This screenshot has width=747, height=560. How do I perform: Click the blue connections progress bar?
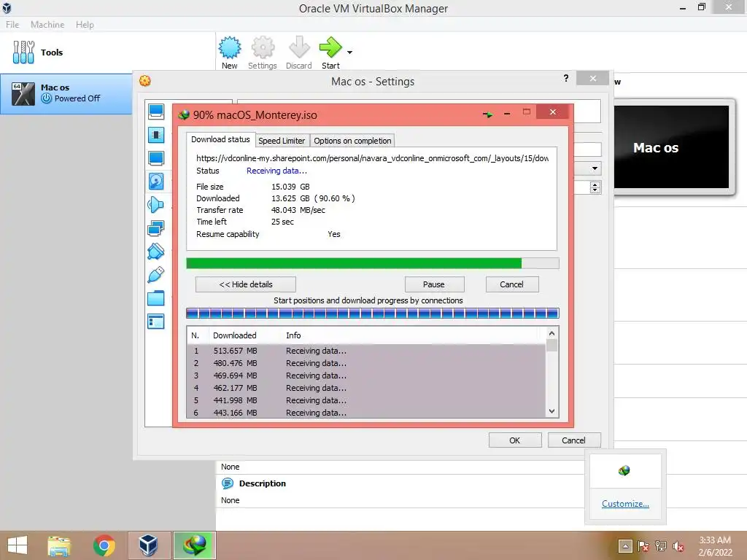373,313
